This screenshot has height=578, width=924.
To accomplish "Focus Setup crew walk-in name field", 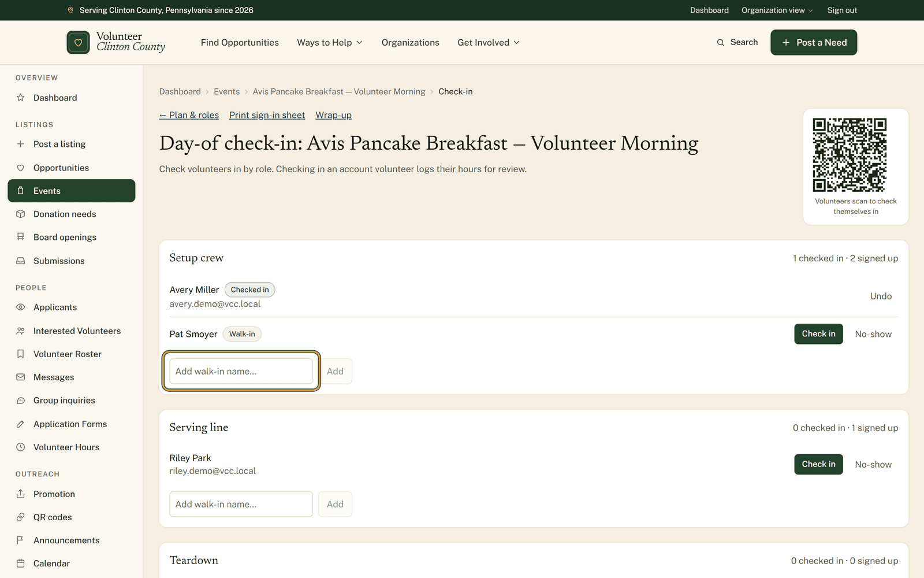I will click(x=241, y=371).
